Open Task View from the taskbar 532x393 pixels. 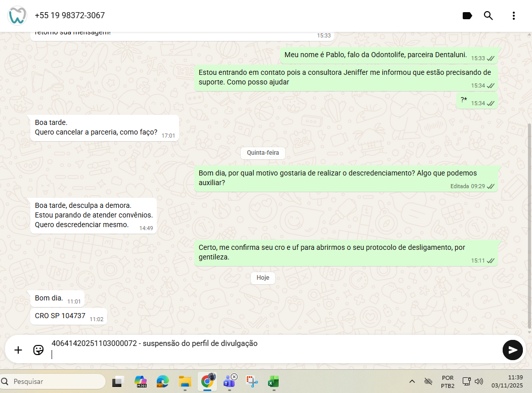click(118, 381)
